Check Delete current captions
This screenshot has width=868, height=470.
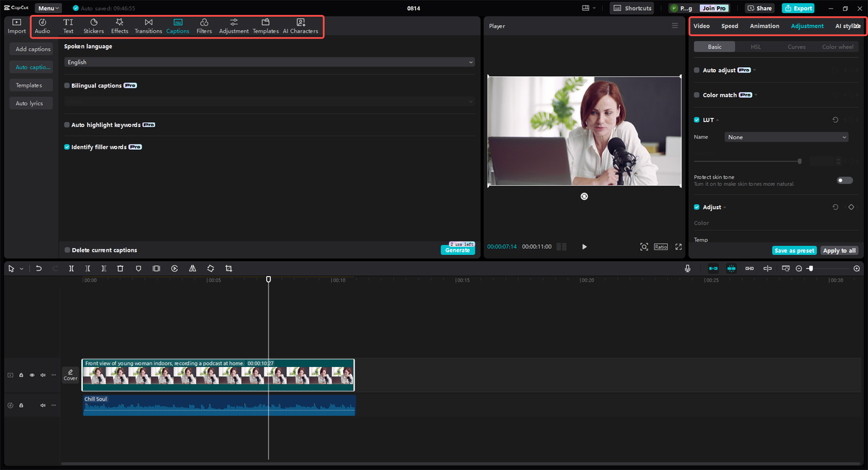coord(67,250)
